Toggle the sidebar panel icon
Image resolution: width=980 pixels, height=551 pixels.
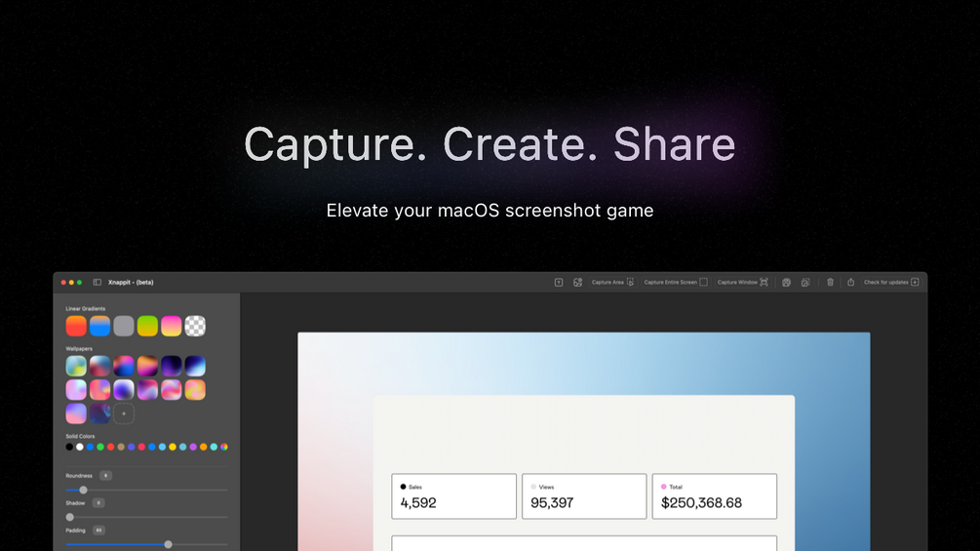point(97,283)
